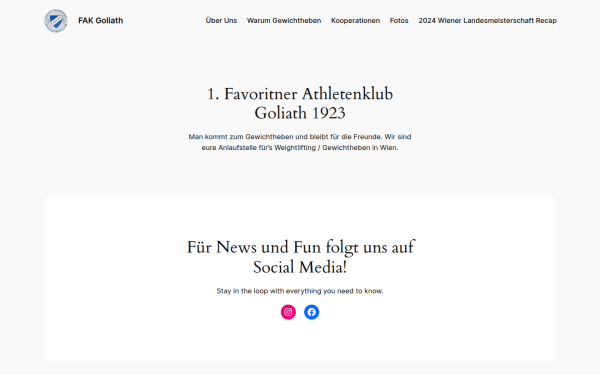Image resolution: width=600 pixels, height=375 pixels.
Task: Open 2024 Wiener Landesmeisterschaft Recap
Action: (488, 21)
